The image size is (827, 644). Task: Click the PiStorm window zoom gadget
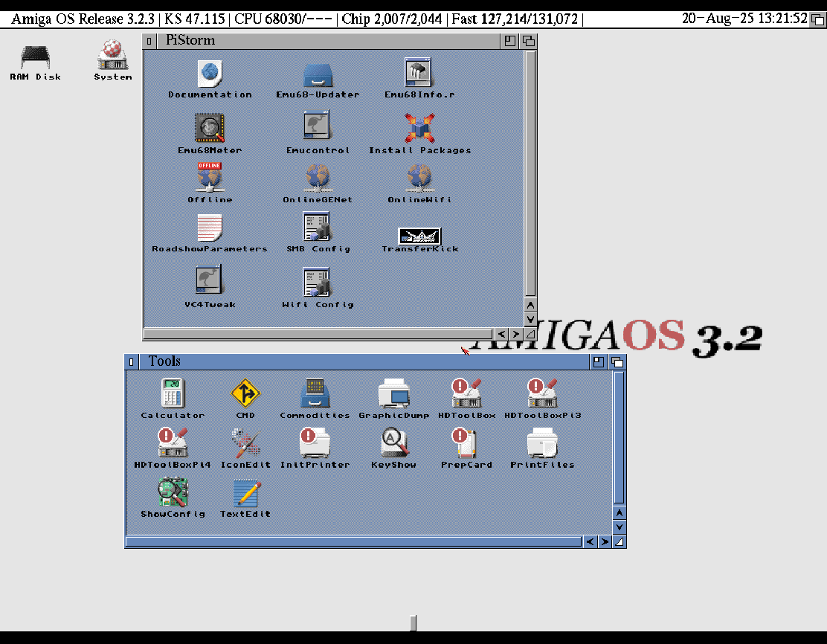click(x=509, y=41)
